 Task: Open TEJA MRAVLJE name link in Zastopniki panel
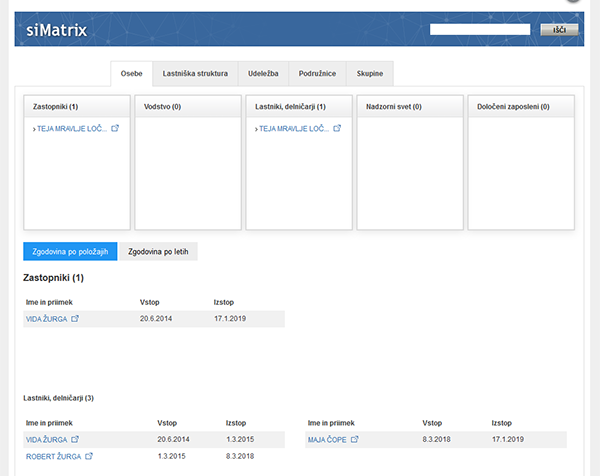71,129
